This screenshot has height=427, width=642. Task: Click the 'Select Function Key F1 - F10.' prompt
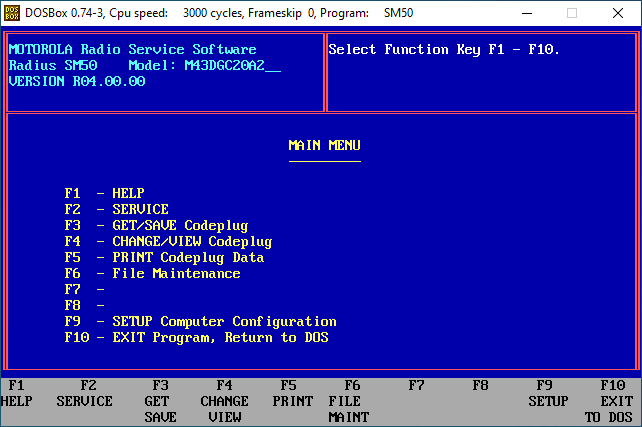[x=444, y=50]
